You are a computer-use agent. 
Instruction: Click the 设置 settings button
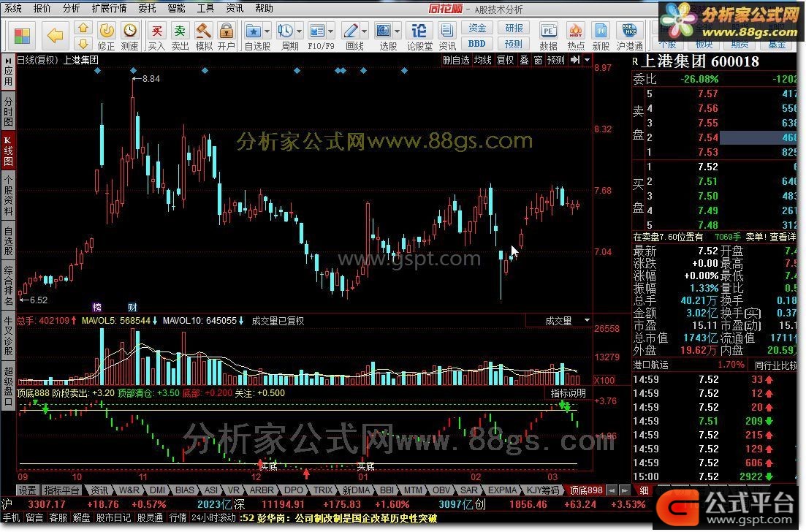click(x=27, y=490)
